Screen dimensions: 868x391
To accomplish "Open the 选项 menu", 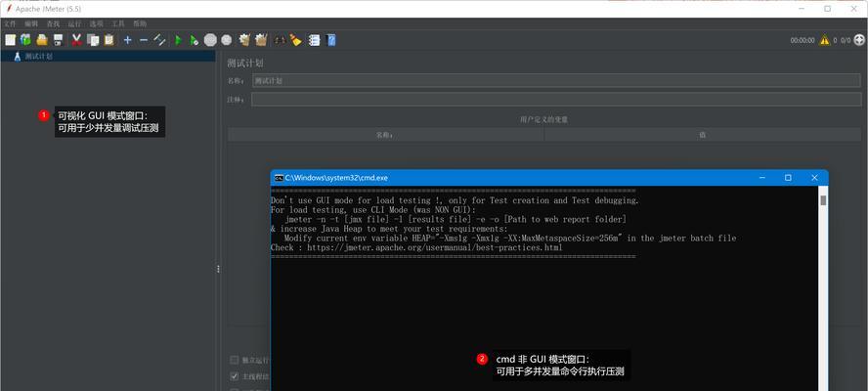I will [x=97, y=23].
